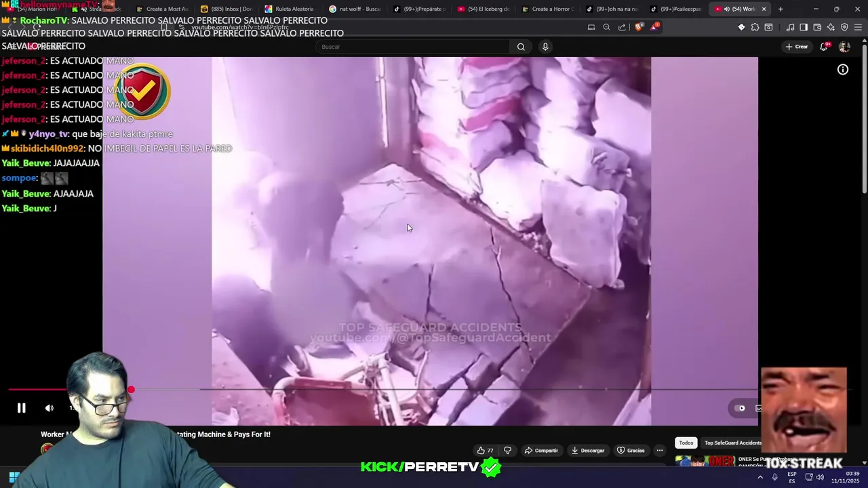Dislike the video with thumbs down
The width and height of the screenshot is (868, 488).
507,450
